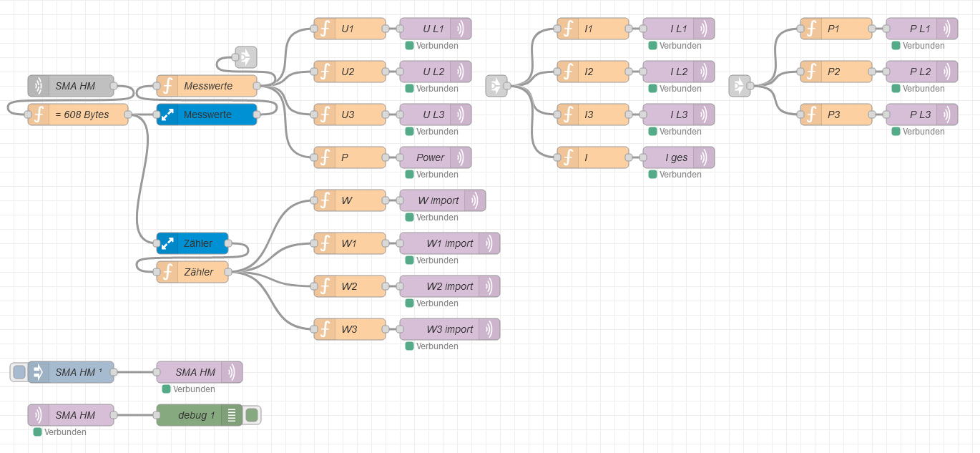Screen dimensions: 980x453
Task: Select the link out node above Messwerte
Action: point(245,57)
